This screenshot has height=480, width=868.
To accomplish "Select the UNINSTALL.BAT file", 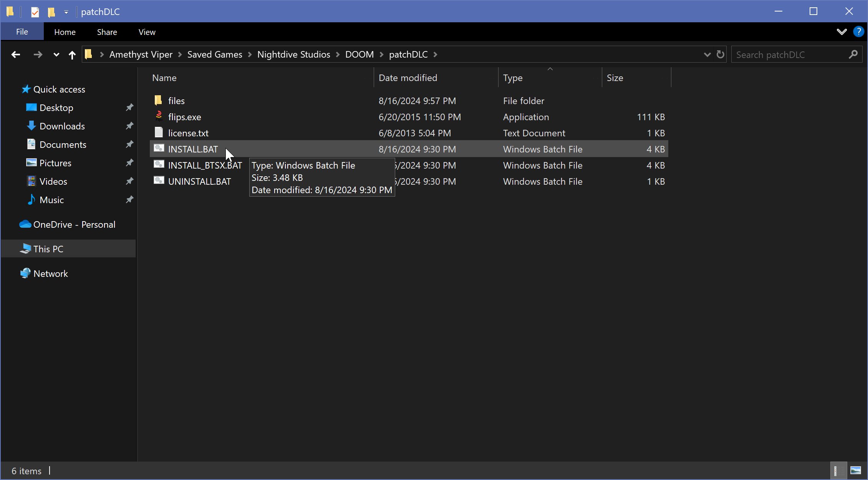I will 199,181.
